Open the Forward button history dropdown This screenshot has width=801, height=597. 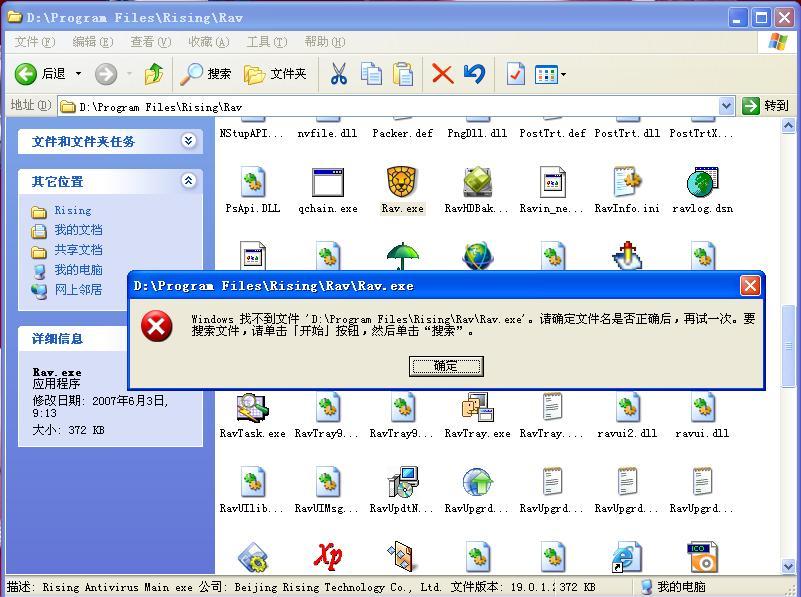click(129, 74)
